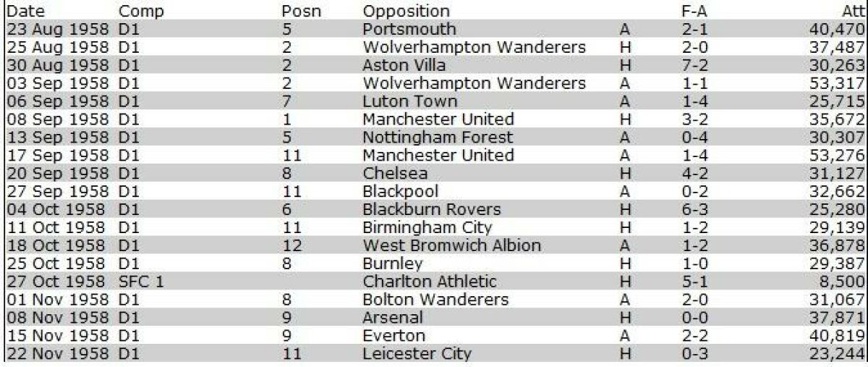This screenshot has height=367, width=868.
Task: Click the SFC 1 competition cell
Action: [x=141, y=282]
